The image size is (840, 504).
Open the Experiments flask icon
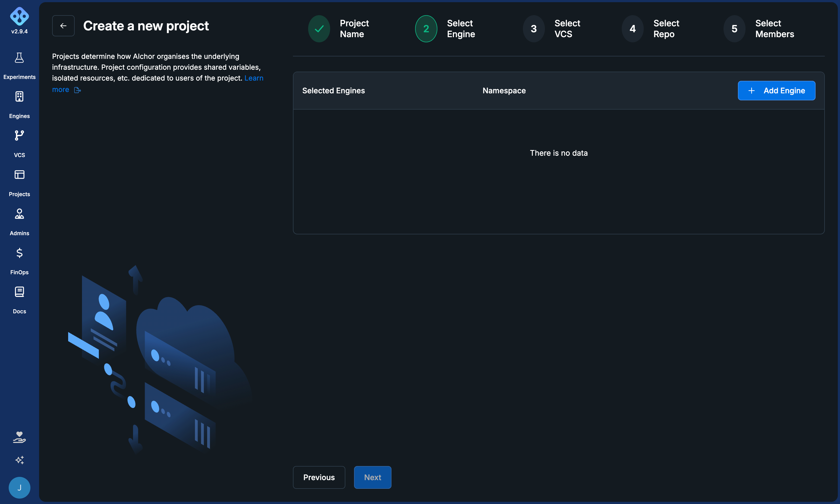[x=19, y=58]
